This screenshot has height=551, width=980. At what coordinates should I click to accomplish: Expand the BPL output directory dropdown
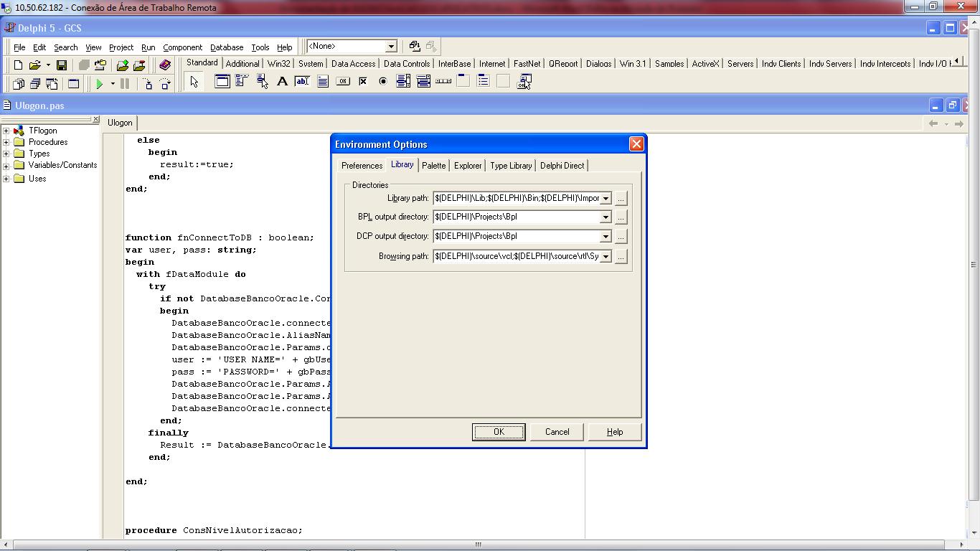606,217
